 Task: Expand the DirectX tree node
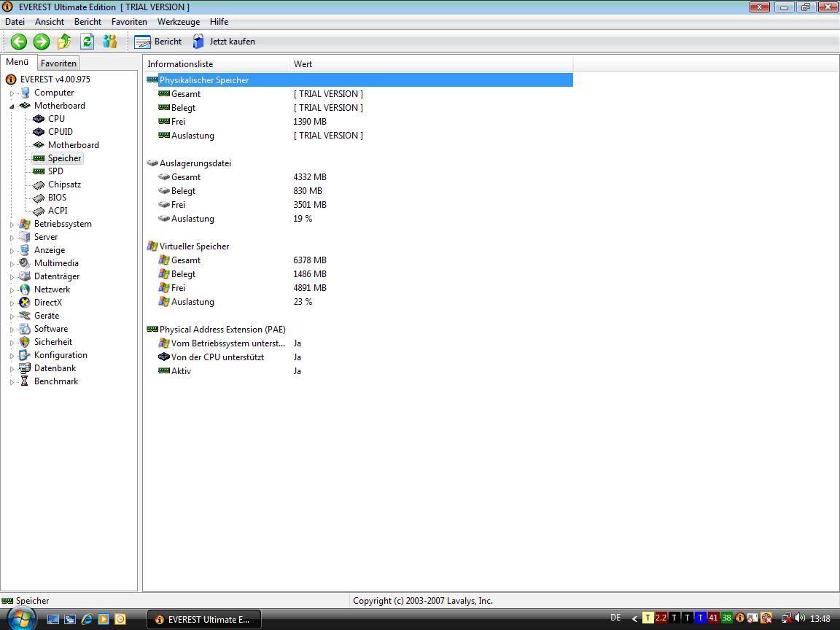tap(12, 303)
